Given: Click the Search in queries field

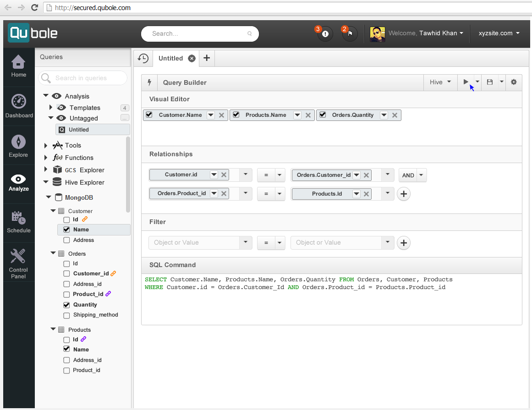Looking at the screenshot, I should pos(83,78).
